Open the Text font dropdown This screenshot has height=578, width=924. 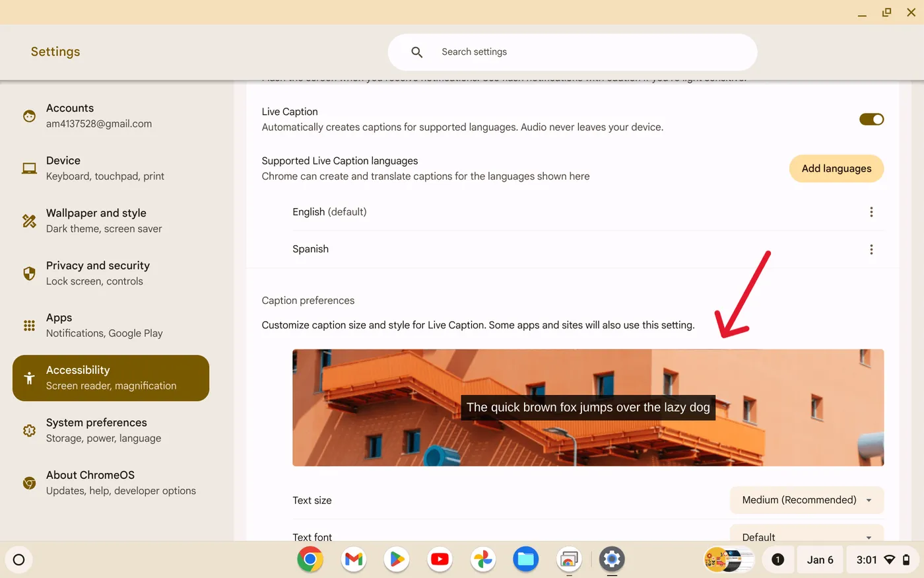807,534
